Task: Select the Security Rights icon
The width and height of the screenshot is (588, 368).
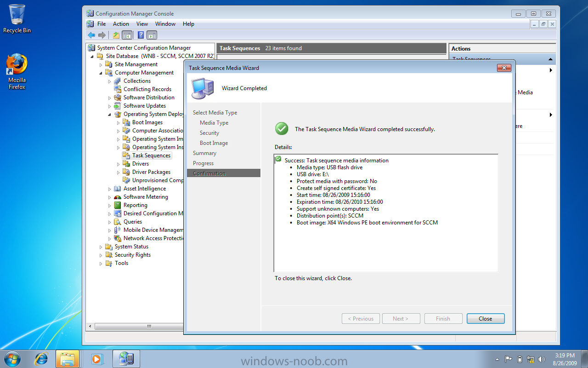Action: (x=109, y=255)
